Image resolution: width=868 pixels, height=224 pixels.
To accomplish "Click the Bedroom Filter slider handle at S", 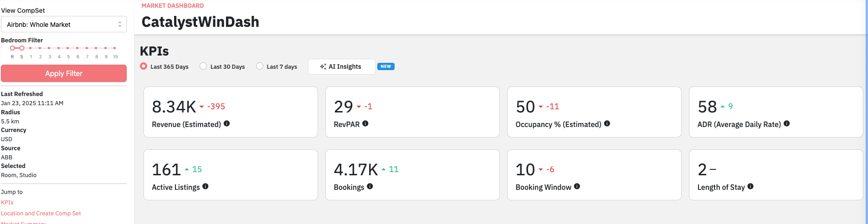I will pyautogui.click(x=21, y=48).
